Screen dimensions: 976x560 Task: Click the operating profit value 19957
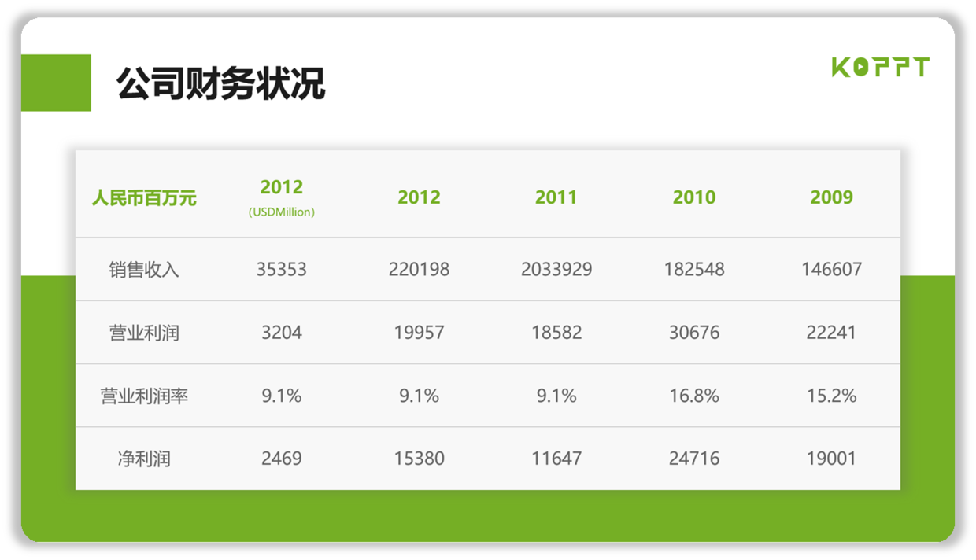[x=419, y=332]
